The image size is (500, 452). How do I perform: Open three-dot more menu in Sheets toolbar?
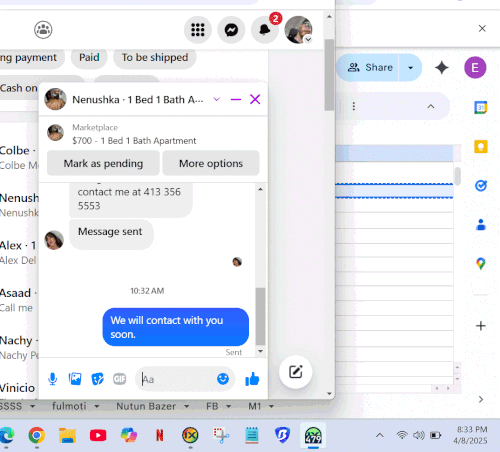pos(354,106)
